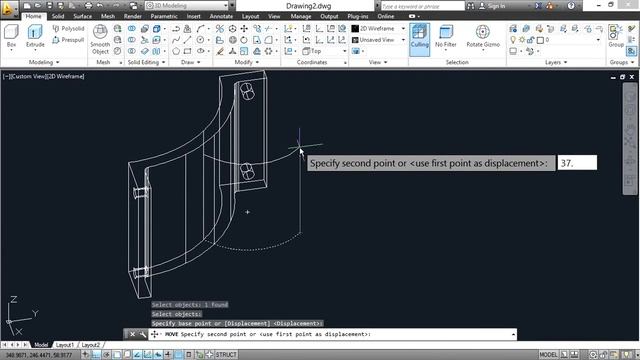Pick the Polygon tool in Draw panel
The width and height of the screenshot is (640, 360).
[176, 51]
